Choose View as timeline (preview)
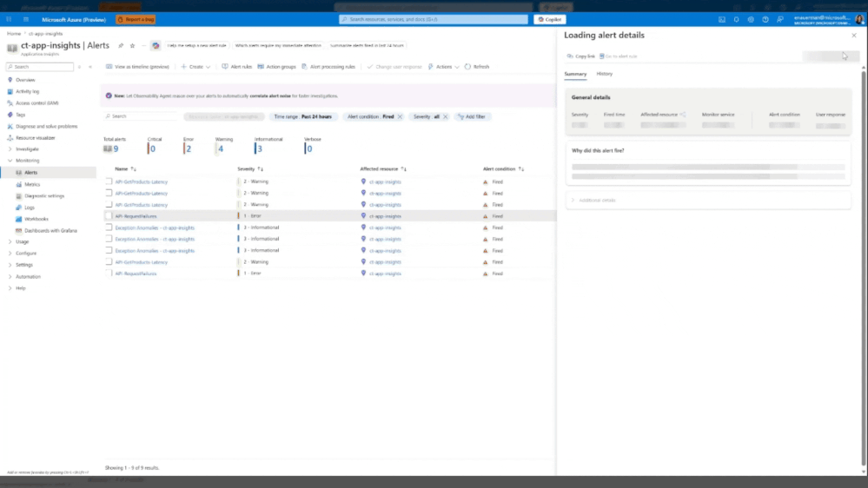Image resolution: width=868 pixels, height=488 pixels. [137, 67]
